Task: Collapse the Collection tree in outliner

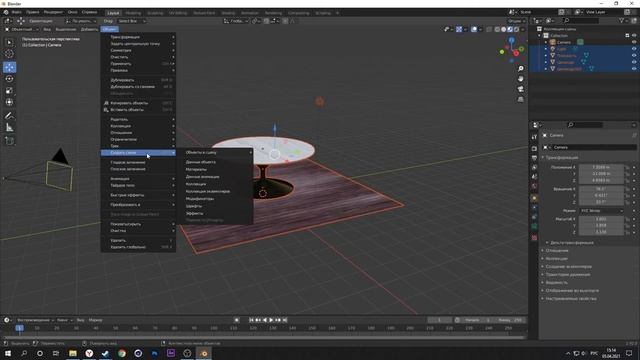Action: (540, 36)
